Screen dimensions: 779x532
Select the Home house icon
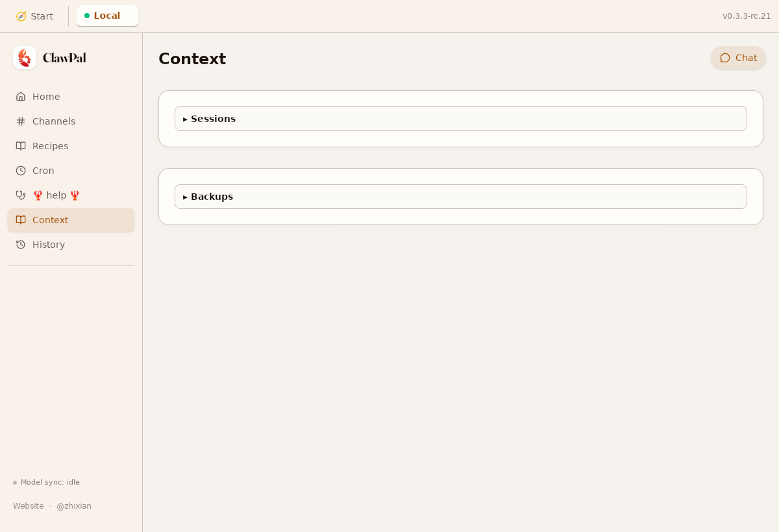21,96
